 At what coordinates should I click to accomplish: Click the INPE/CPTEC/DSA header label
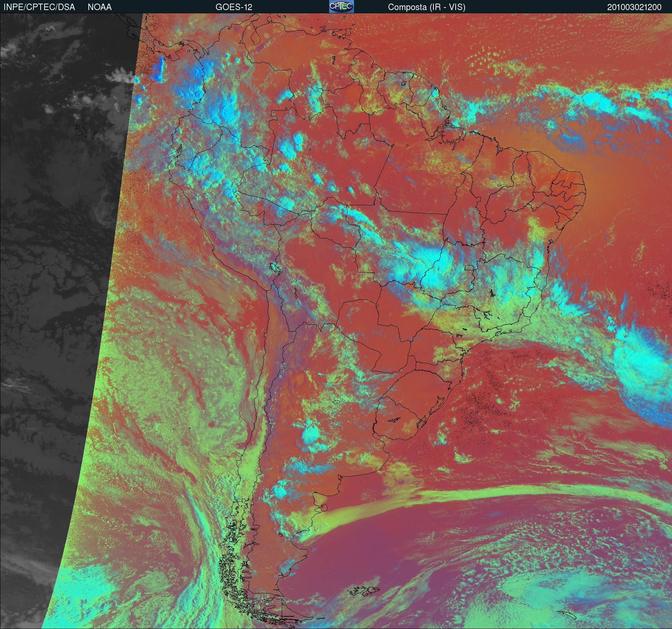[x=39, y=7]
